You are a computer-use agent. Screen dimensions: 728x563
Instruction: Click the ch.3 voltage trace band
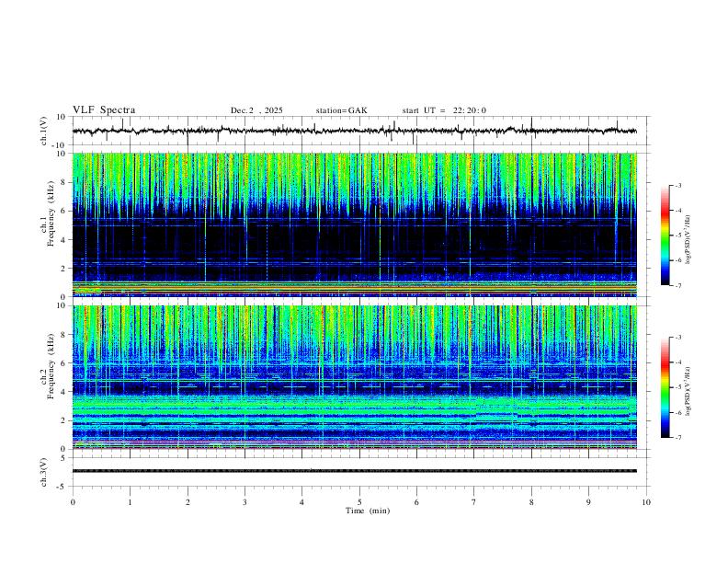tap(354, 471)
